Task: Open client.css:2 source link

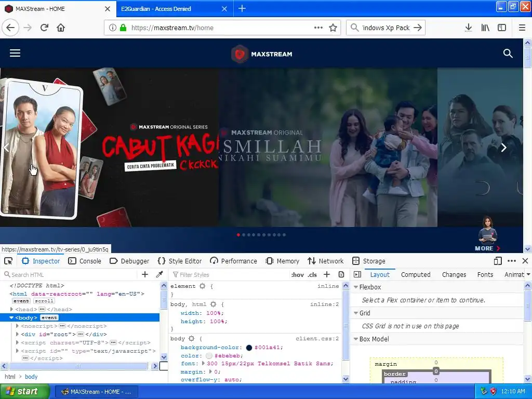Action: click(x=317, y=339)
